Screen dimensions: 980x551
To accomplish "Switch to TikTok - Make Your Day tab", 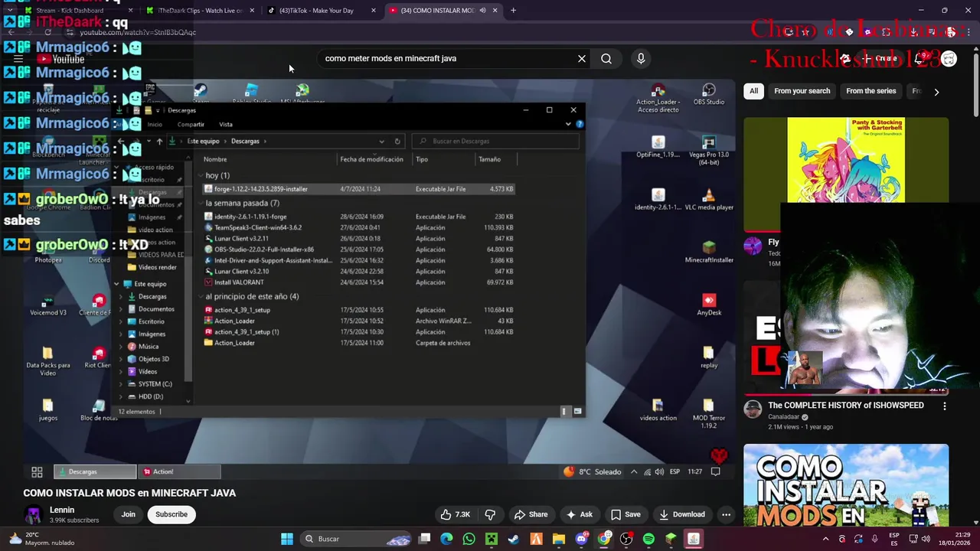I will tap(320, 11).
